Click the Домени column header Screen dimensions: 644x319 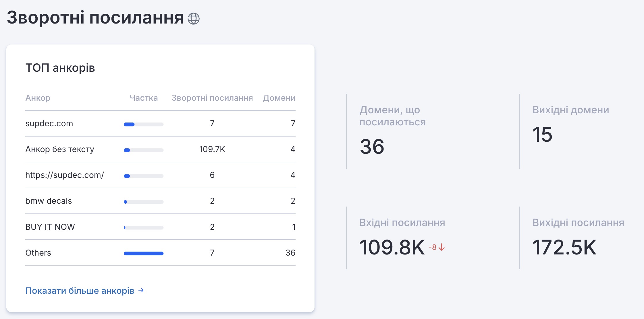point(279,98)
